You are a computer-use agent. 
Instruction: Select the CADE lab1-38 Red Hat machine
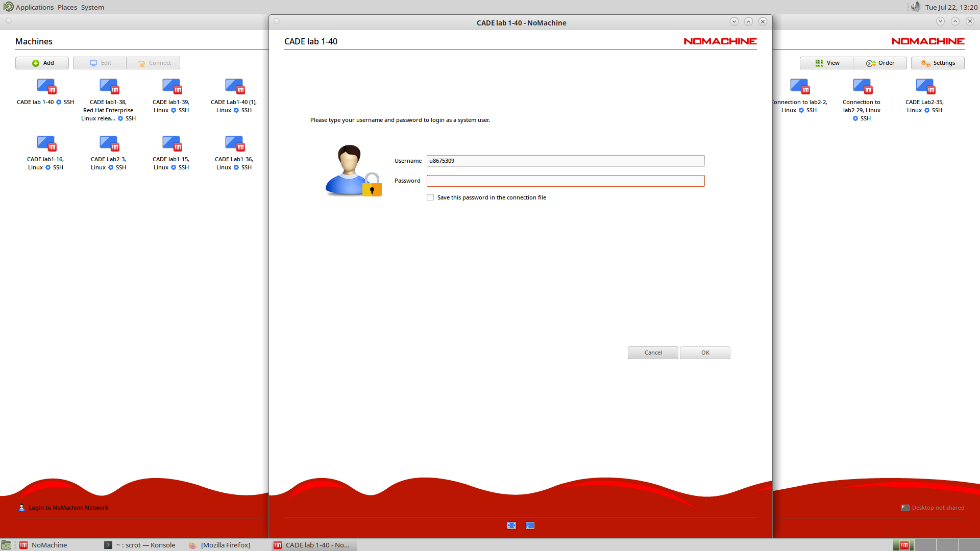(109, 87)
